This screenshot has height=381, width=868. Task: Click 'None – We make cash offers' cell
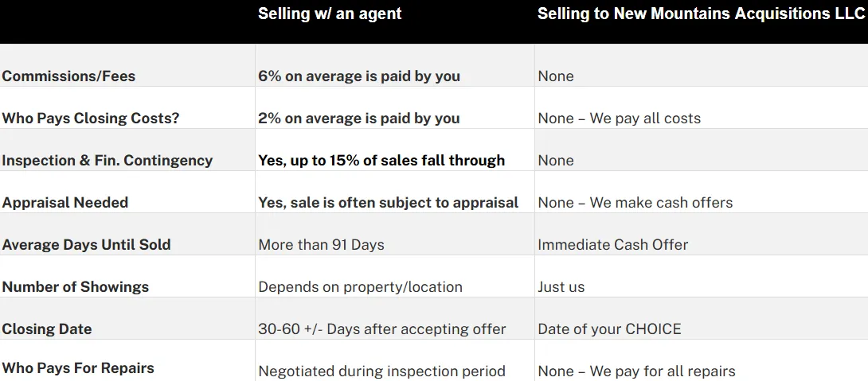point(635,203)
